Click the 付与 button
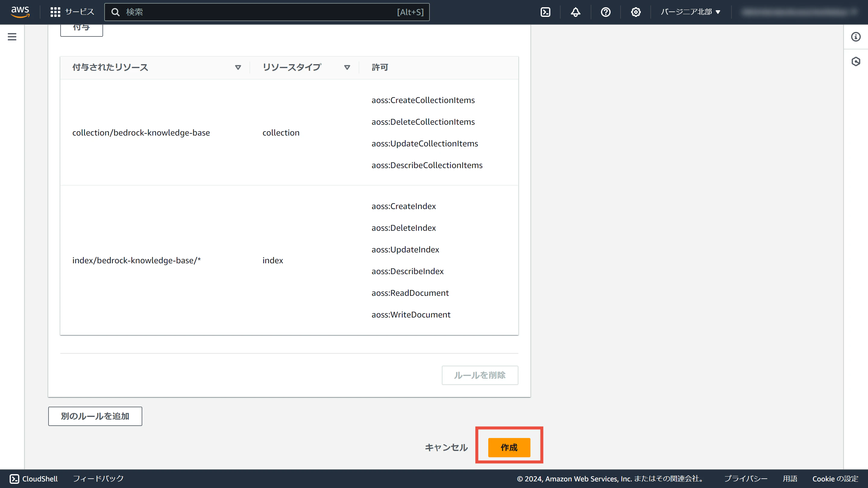The image size is (868, 488). click(x=82, y=30)
